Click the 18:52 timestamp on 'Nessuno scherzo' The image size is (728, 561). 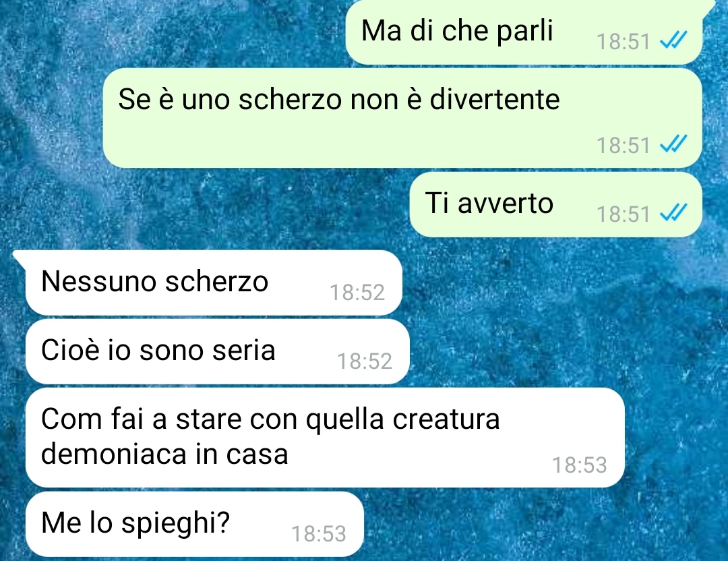point(357,293)
